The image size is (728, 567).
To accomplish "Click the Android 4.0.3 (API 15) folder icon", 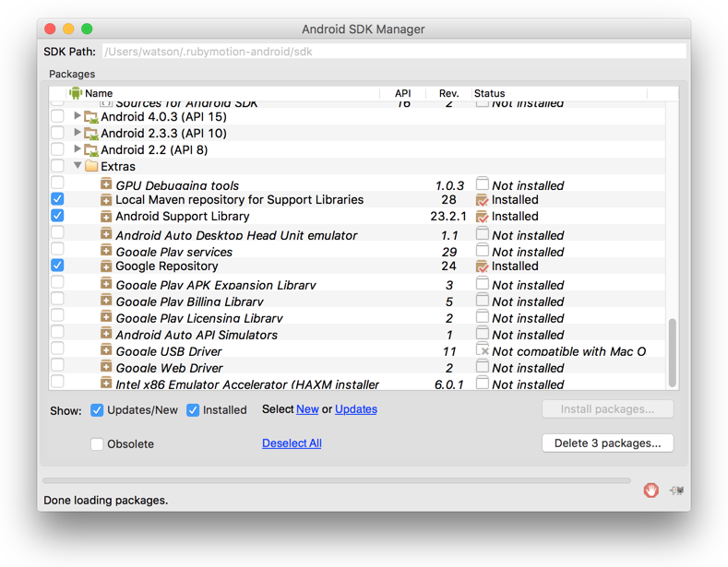I will (x=91, y=117).
